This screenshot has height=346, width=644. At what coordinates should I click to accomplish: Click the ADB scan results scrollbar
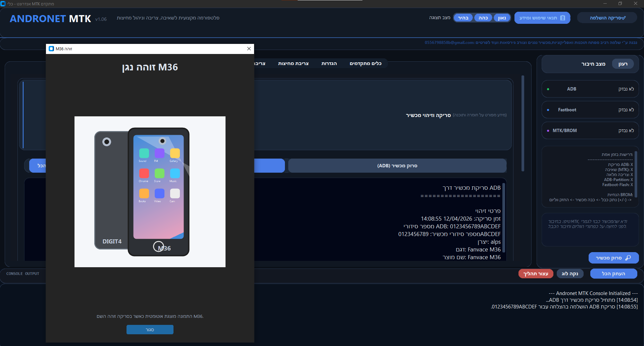(504, 218)
